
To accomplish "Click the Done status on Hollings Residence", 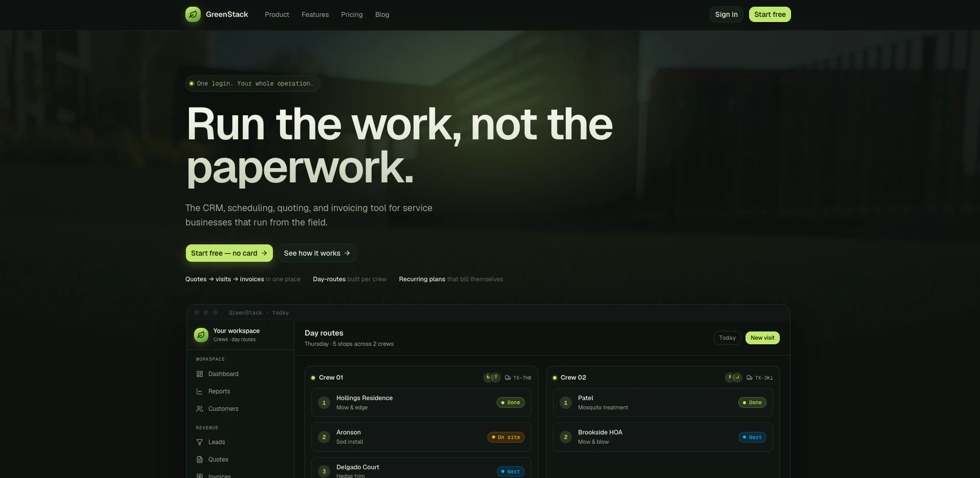I will point(510,403).
